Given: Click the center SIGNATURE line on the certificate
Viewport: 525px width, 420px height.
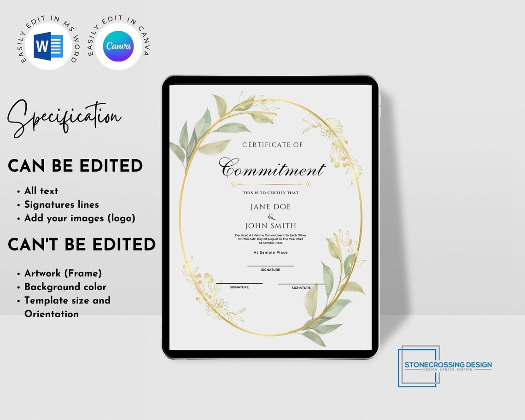Looking at the screenshot, I should click(270, 265).
